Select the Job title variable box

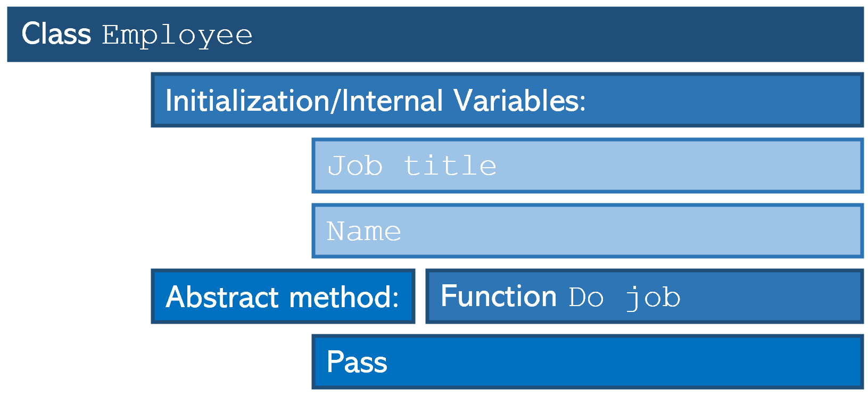588,166
